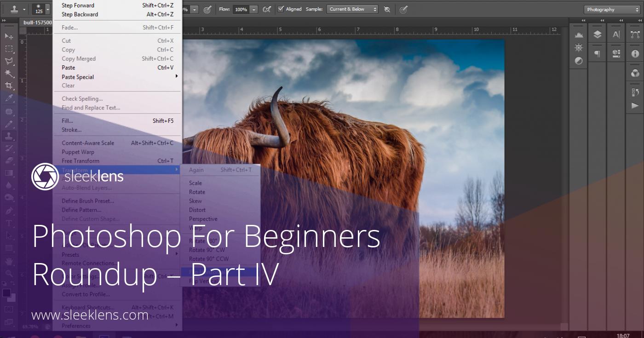The height and width of the screenshot is (338, 644).
Task: Select the Polygonal Lasso tool
Action: pos(9,61)
